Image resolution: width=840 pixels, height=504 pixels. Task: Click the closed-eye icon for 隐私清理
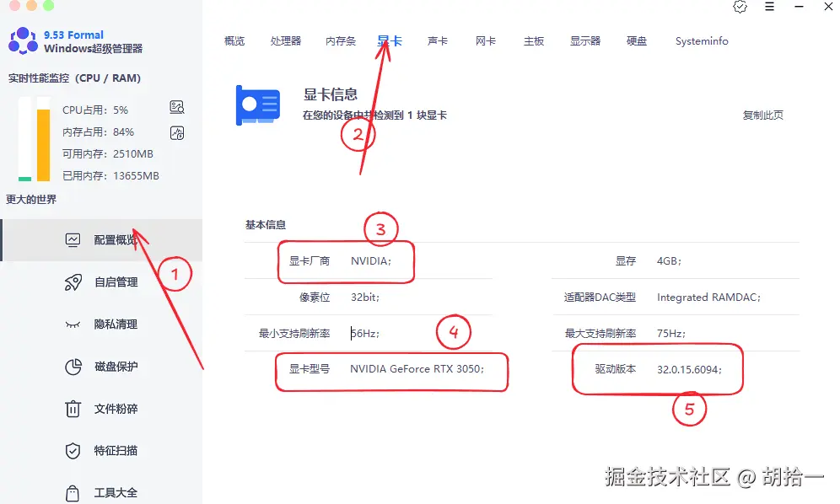pos(73,324)
